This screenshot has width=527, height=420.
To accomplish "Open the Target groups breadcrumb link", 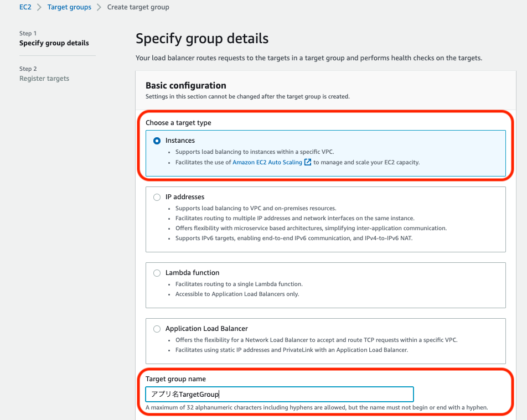I will [69, 7].
